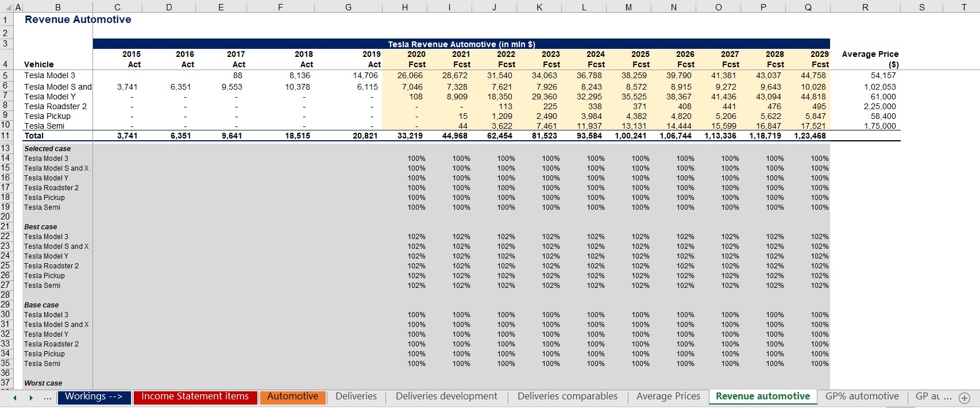Select Total 2018 value 18,515
Viewport: 980px width, 408px height.
pos(298,136)
